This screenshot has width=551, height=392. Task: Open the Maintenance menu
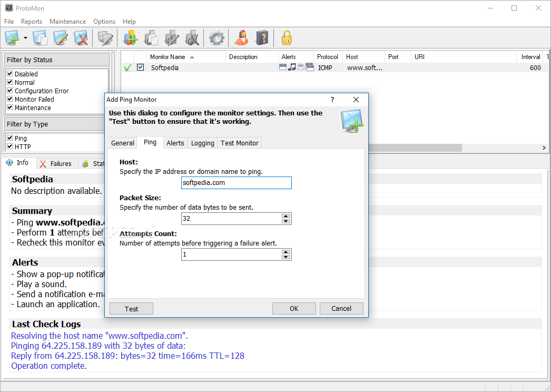(x=67, y=22)
